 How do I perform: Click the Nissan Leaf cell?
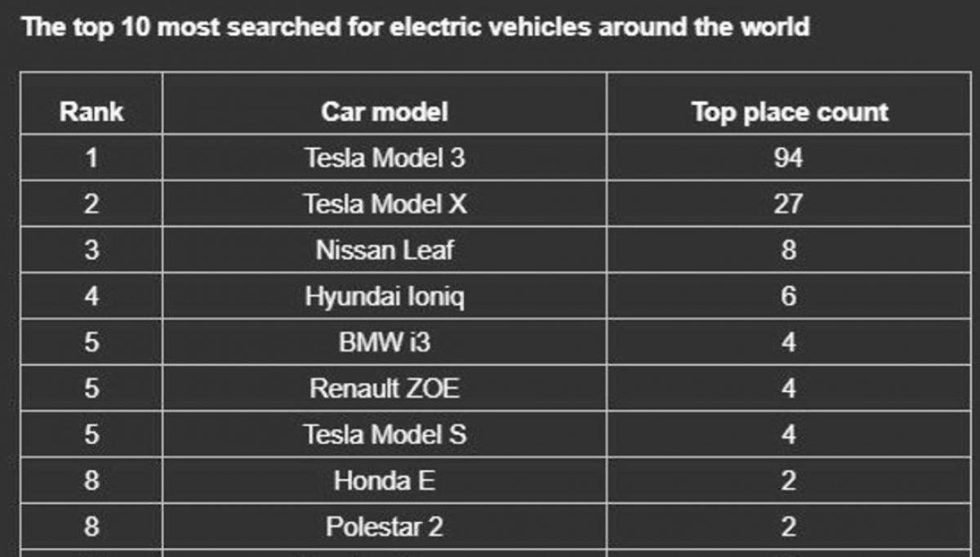384,250
